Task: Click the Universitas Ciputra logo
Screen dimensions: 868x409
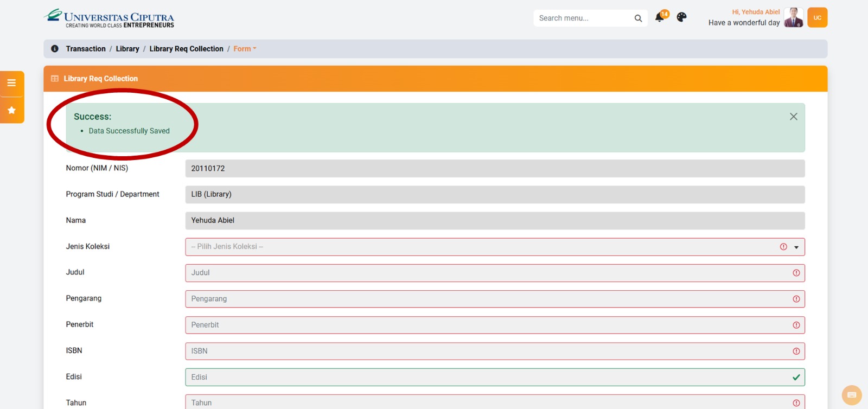Action: (x=109, y=18)
